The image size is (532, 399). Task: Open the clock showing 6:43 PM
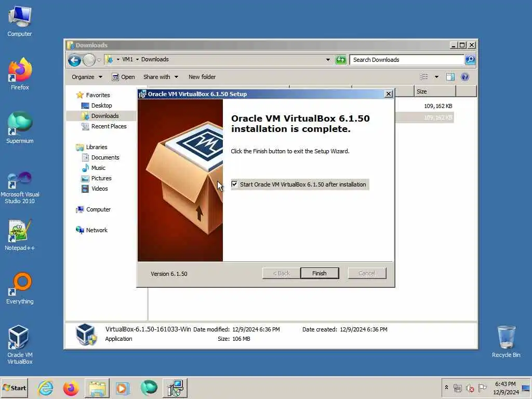506,388
